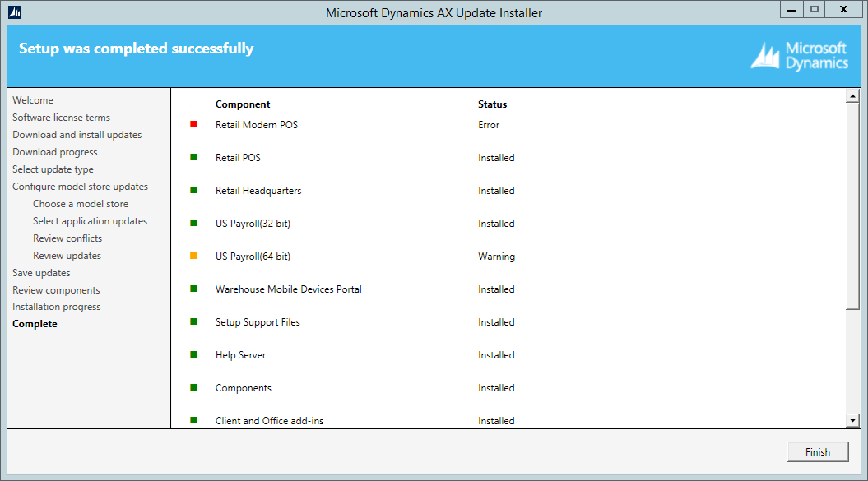Screen dimensions: 868x481
Task: Click Installed status for Retail Headquarters
Action: tap(497, 191)
